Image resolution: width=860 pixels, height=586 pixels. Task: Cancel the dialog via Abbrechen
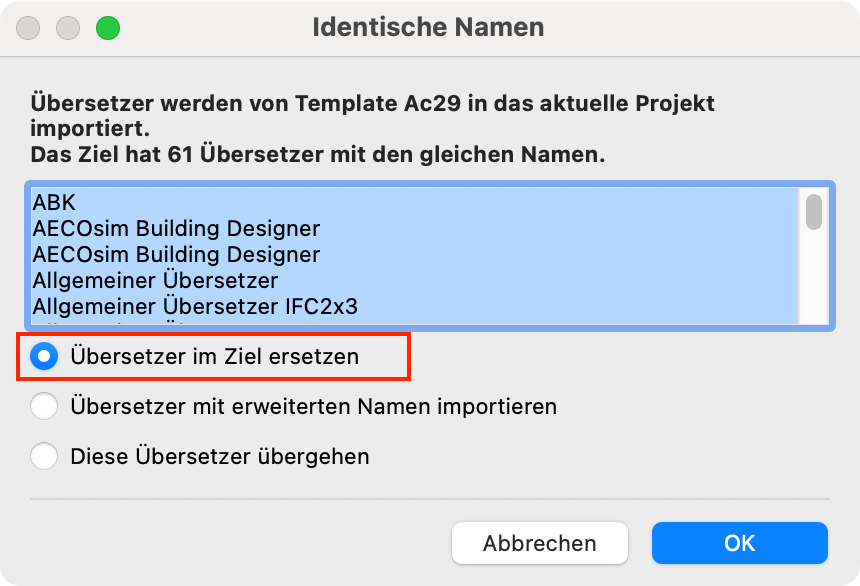[x=540, y=543]
